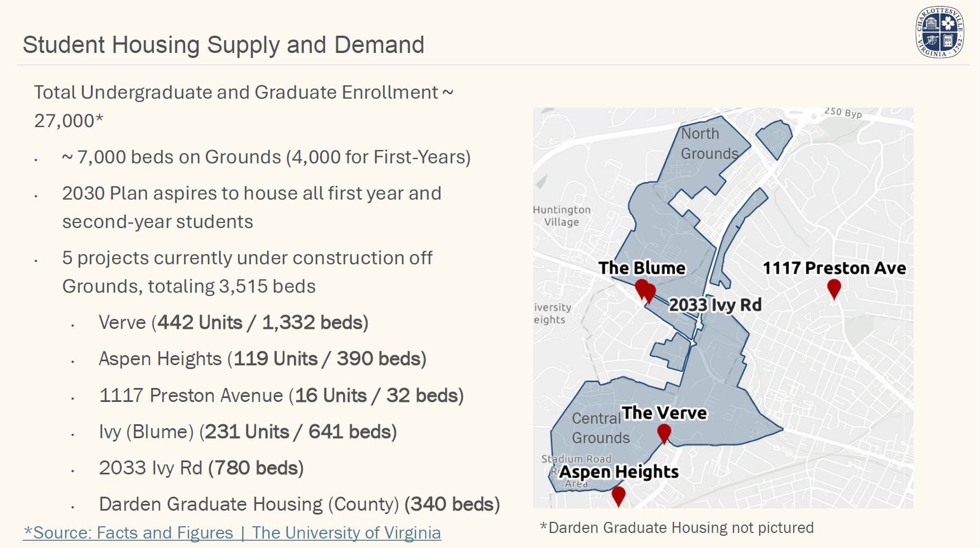The width and height of the screenshot is (980, 548).
Task: Click "2033 Ivy Rd" label on the map
Action: (715, 305)
